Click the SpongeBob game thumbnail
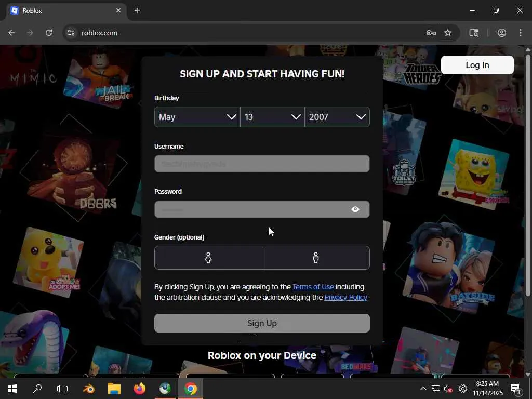532x399 pixels. (474, 174)
